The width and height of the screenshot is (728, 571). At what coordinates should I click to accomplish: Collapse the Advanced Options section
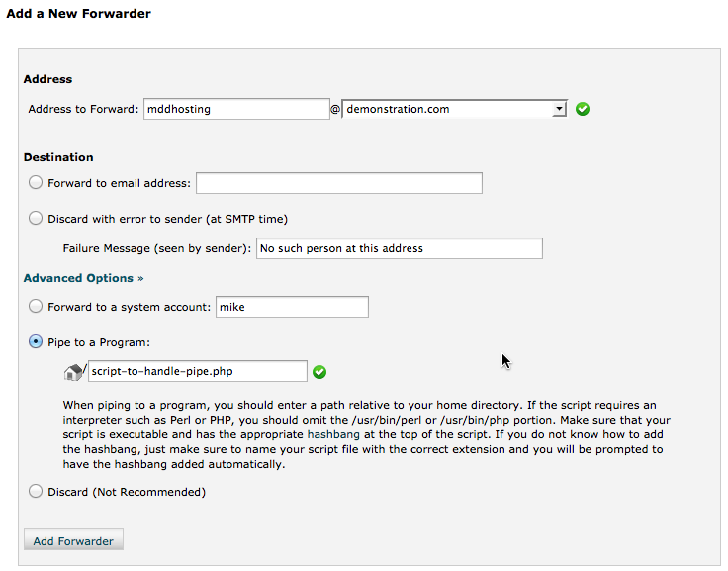click(83, 278)
